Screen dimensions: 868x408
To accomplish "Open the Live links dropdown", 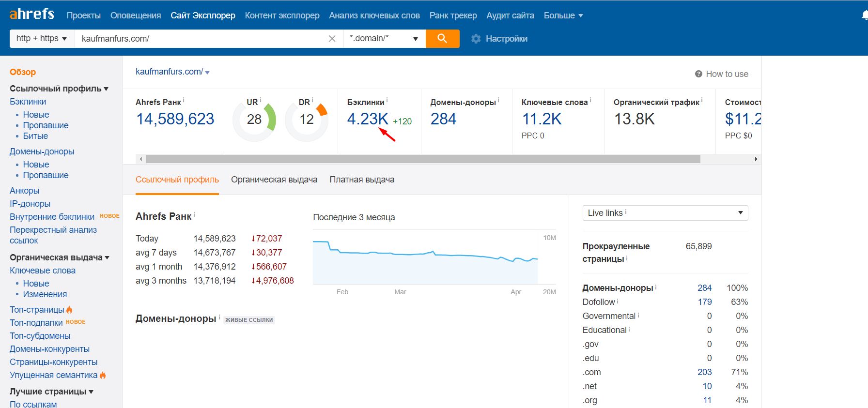I will point(665,213).
